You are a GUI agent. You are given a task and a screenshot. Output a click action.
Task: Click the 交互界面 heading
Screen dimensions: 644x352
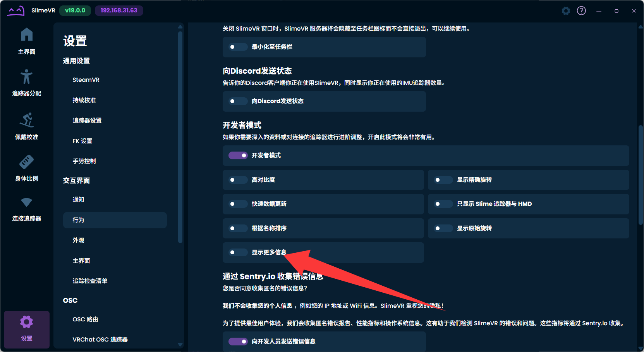tap(76, 181)
